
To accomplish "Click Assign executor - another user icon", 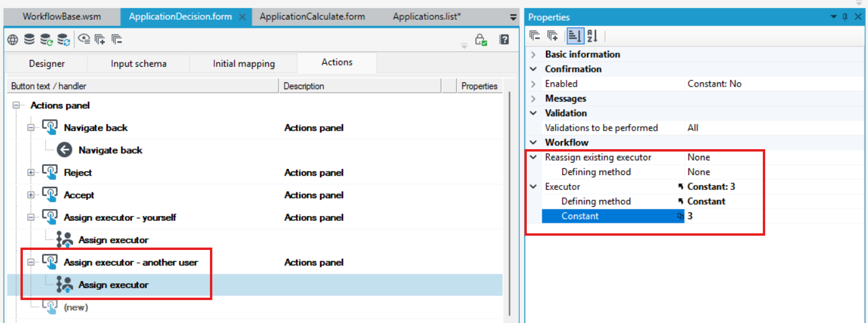I will (50, 262).
